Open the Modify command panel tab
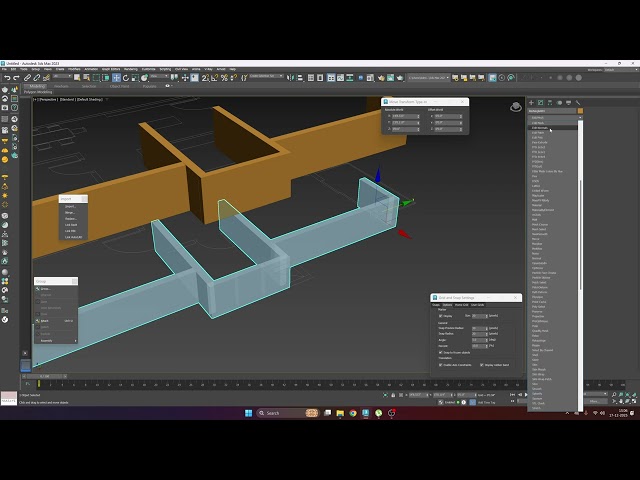640x480 pixels. 540,102
